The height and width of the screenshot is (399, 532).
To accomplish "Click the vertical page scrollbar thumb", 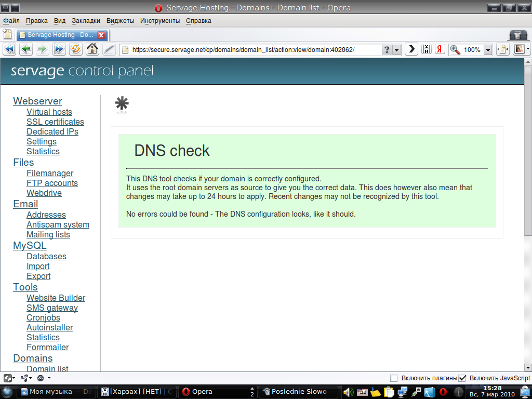I will click(x=528, y=151).
